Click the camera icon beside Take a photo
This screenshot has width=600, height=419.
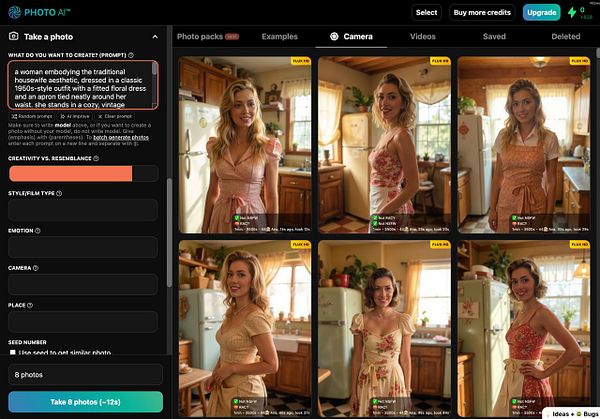[13, 36]
